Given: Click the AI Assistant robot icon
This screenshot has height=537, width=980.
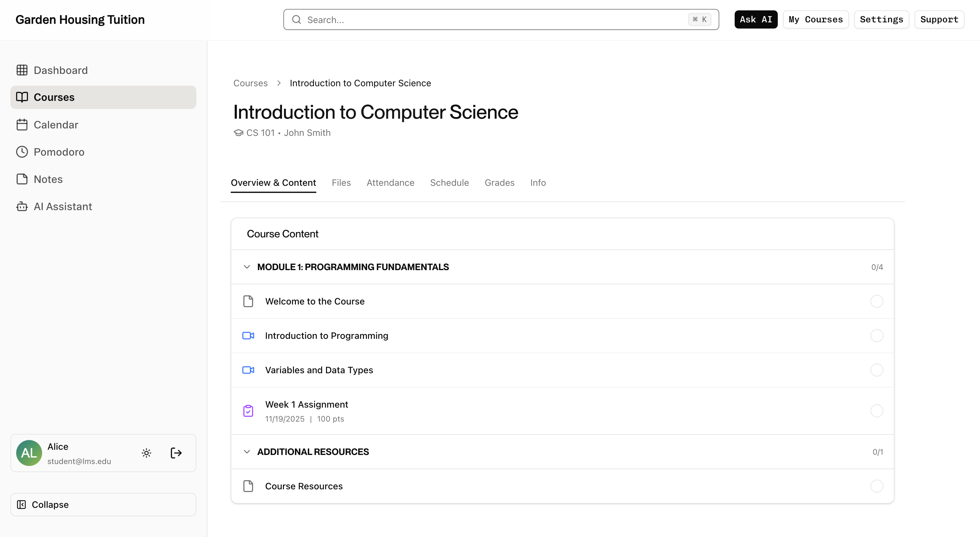Looking at the screenshot, I should click(22, 206).
